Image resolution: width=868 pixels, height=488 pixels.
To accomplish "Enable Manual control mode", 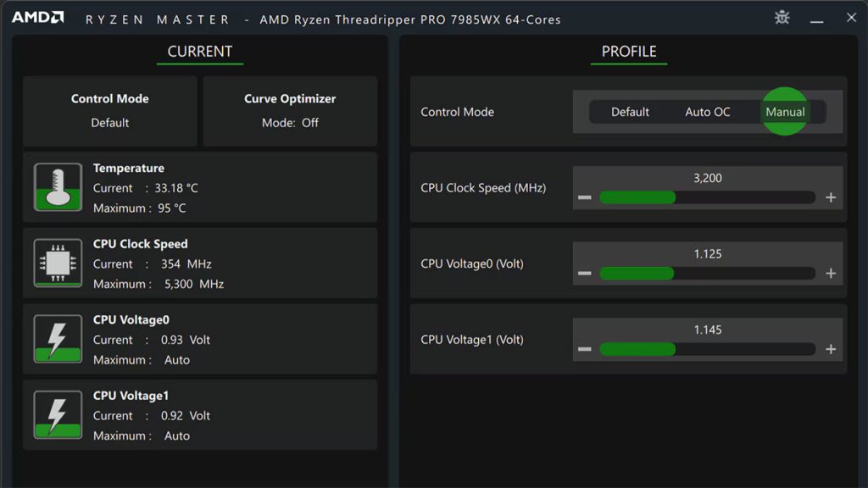I will coord(785,111).
